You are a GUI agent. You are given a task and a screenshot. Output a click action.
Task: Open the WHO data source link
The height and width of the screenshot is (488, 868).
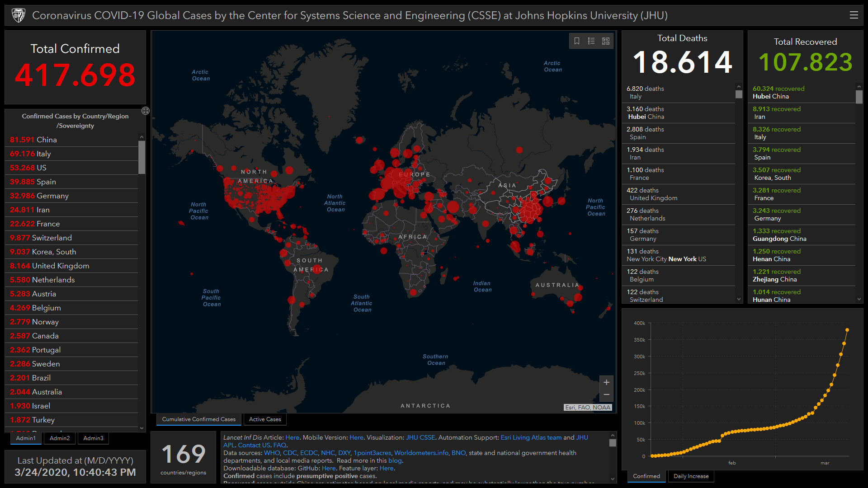[x=272, y=453]
